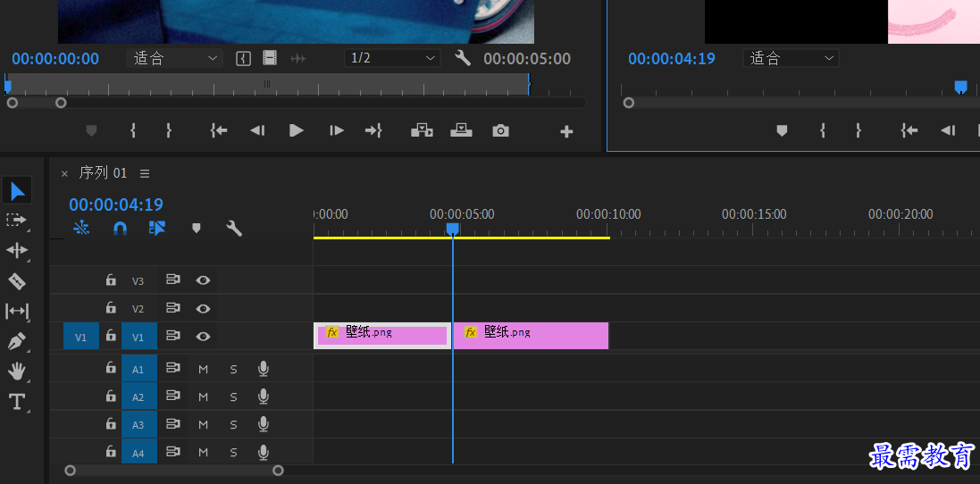Hide track V2 output eye
The width and height of the screenshot is (980, 484).
pyautogui.click(x=203, y=308)
